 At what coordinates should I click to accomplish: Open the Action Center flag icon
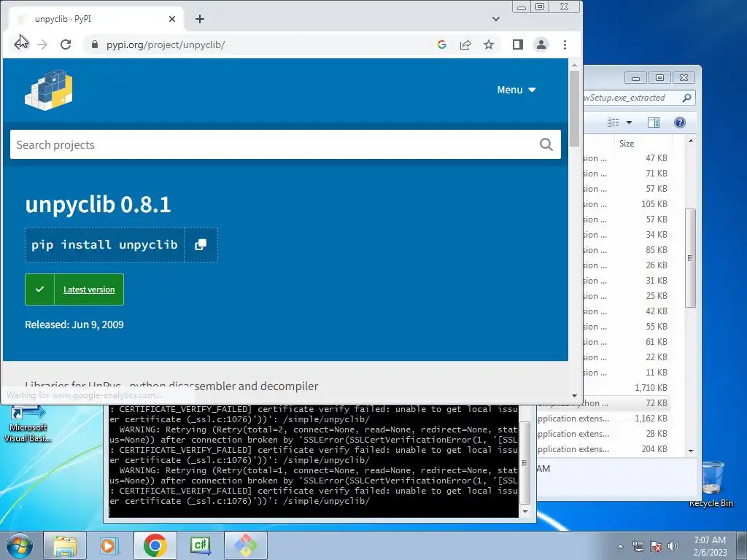click(656, 546)
